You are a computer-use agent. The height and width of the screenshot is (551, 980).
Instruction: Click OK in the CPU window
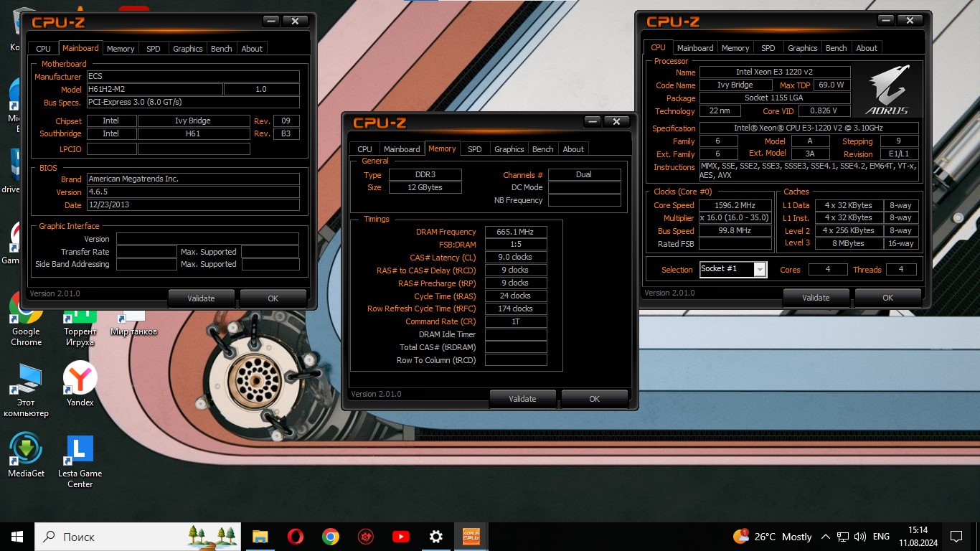[888, 298]
